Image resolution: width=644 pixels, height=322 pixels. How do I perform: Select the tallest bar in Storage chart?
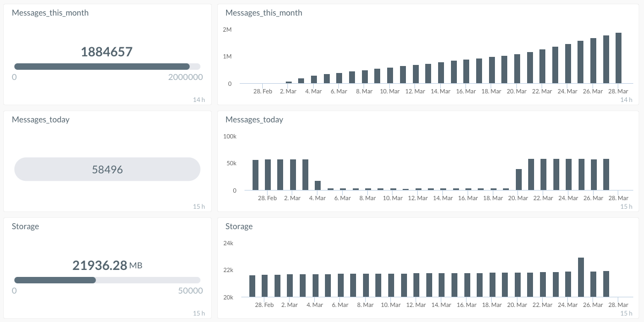point(581,277)
